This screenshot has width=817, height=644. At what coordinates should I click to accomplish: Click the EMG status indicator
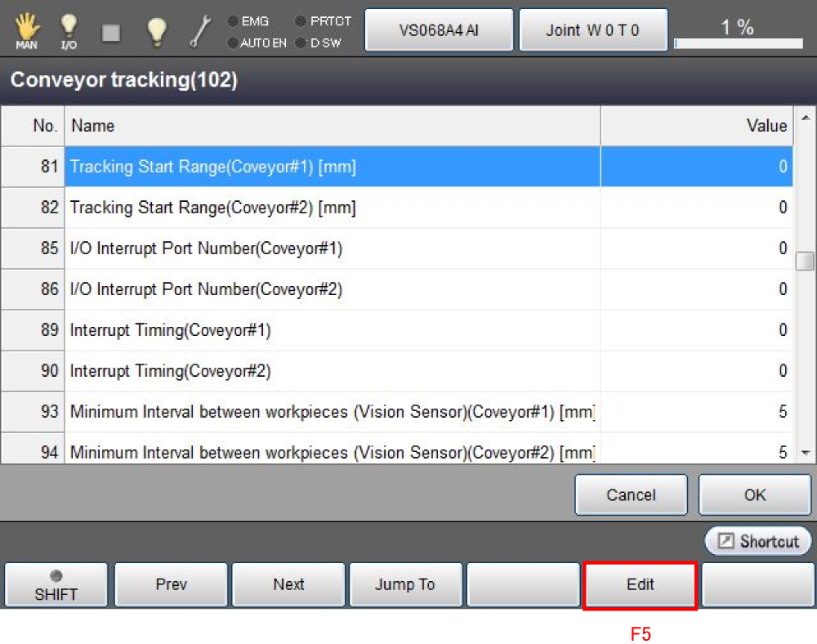(249, 21)
